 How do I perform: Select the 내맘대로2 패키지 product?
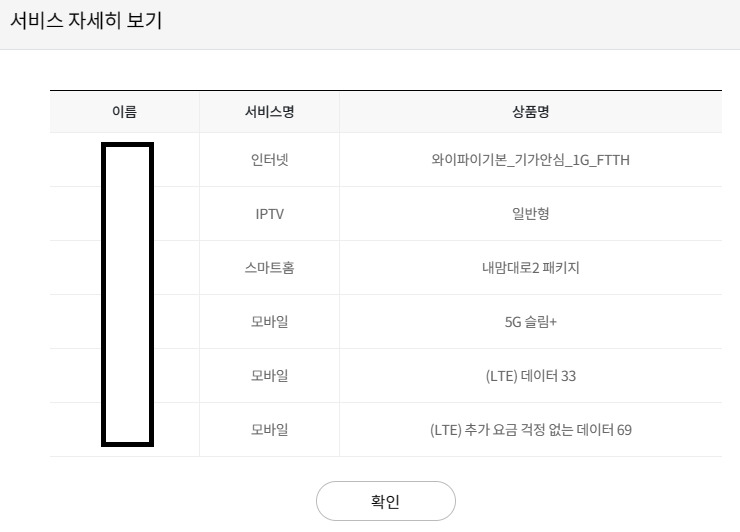pyautogui.click(x=530, y=268)
